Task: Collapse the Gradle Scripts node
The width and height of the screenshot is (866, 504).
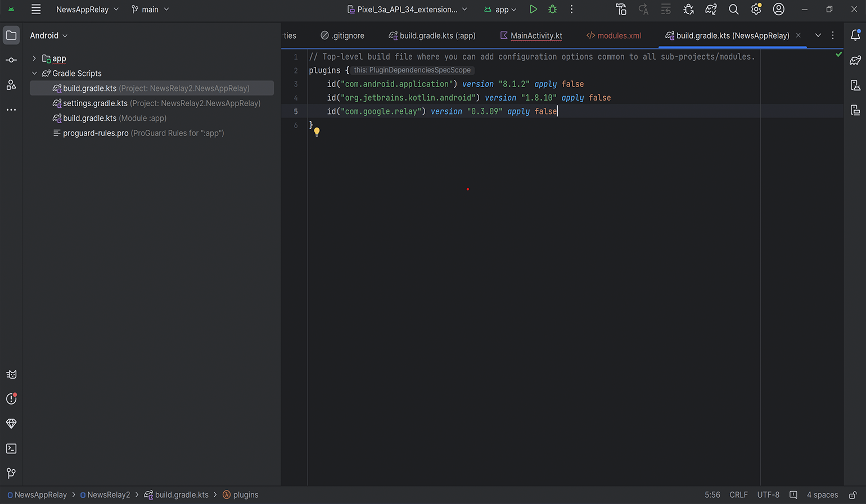Action: coord(34,74)
